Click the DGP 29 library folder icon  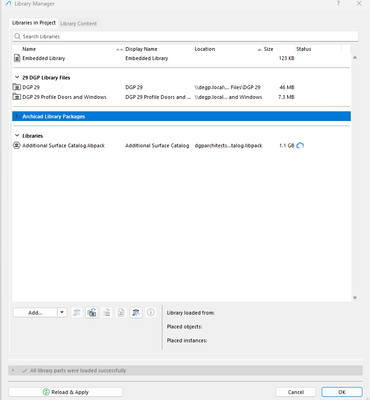17,87
